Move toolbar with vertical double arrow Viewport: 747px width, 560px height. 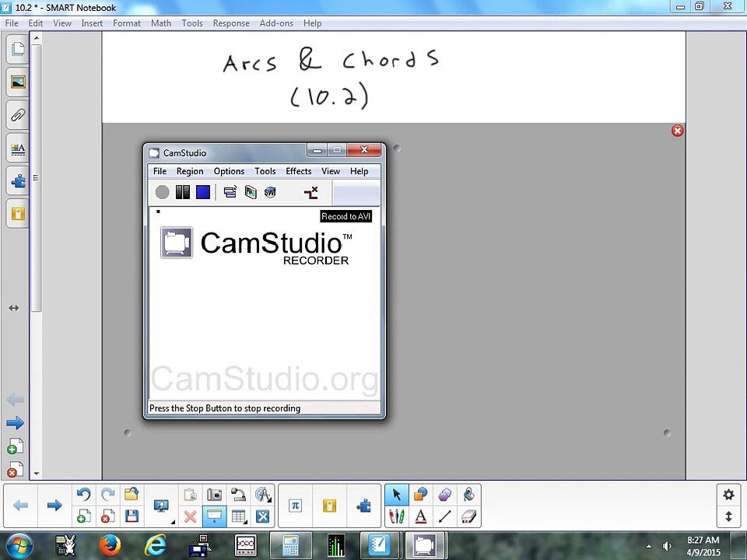click(728, 516)
